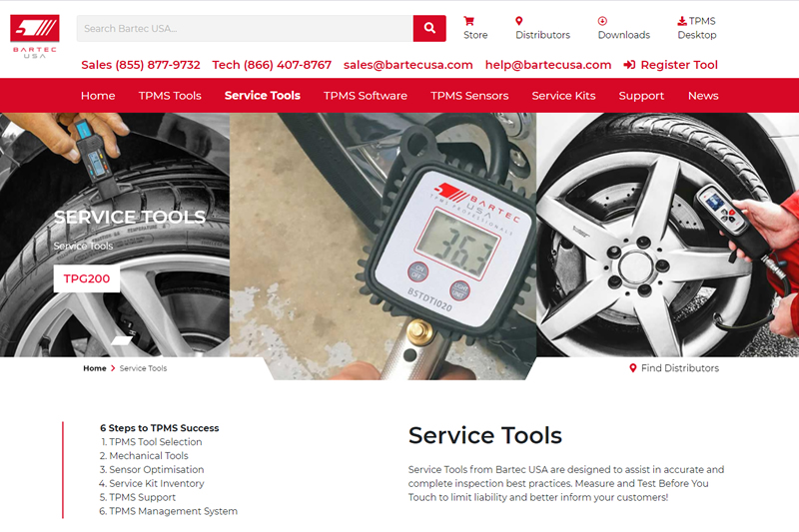
Task: Email help@bartecusa.com link
Action: (x=548, y=65)
